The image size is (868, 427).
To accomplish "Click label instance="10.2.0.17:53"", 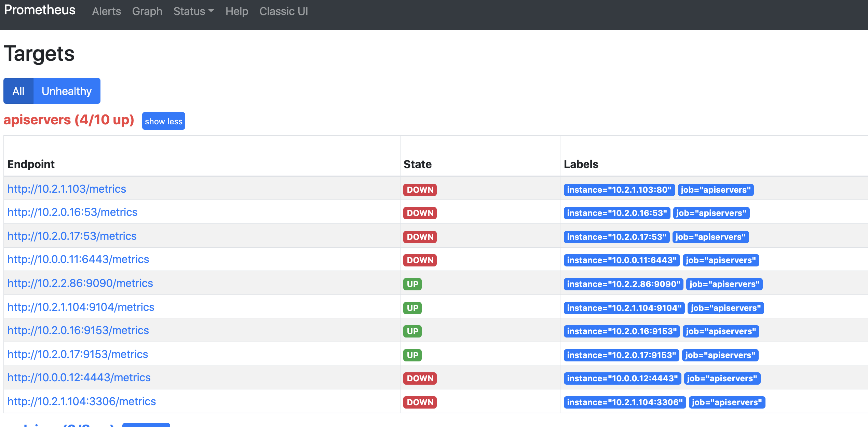I will click(x=616, y=237).
